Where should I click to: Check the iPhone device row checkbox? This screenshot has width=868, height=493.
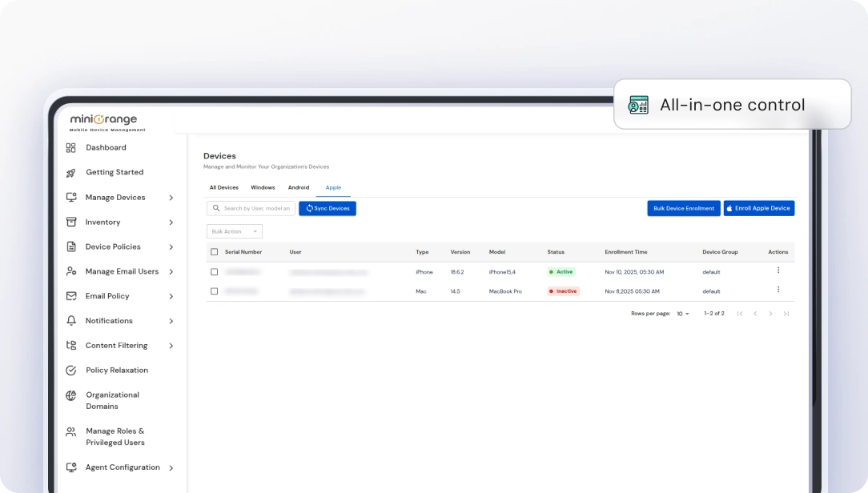[214, 272]
